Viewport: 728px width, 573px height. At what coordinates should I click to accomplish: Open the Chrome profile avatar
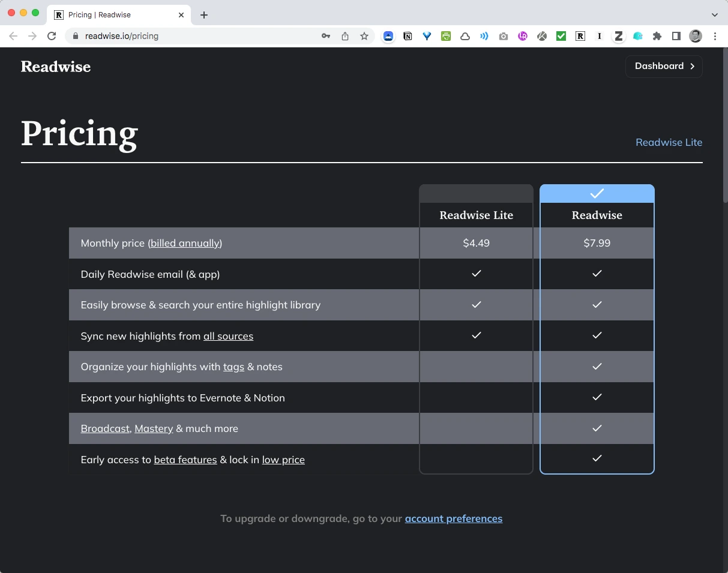(696, 36)
